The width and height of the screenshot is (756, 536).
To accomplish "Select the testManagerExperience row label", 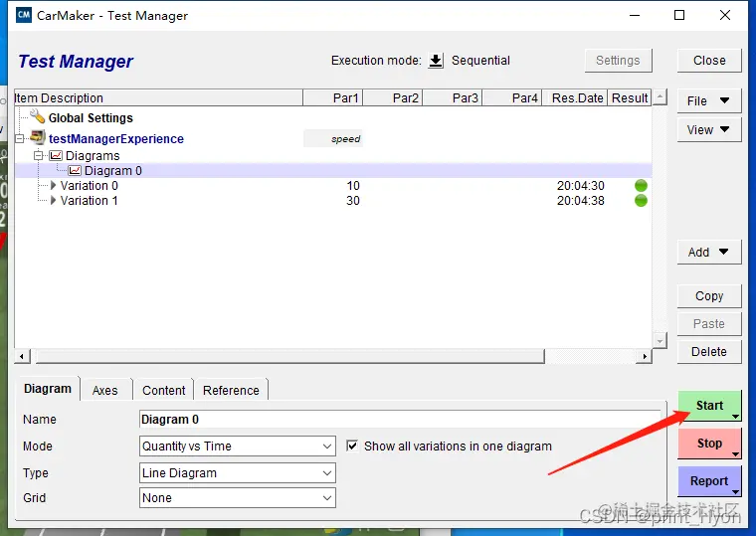I will click(116, 139).
